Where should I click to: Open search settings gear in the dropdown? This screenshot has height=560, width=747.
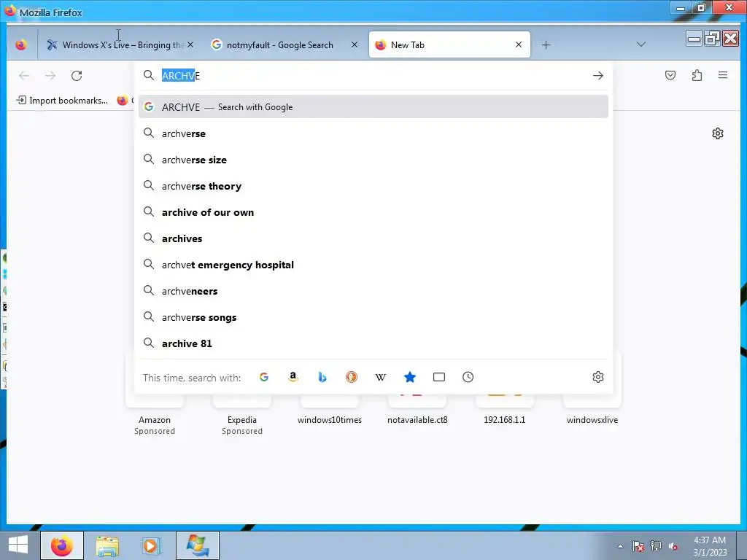point(598,377)
